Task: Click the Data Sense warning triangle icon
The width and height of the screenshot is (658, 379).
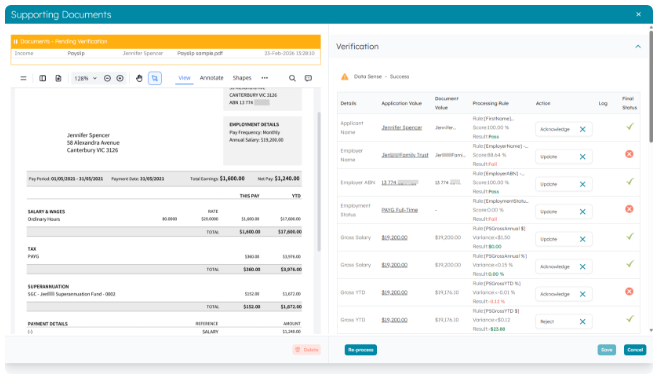Action: (345, 77)
